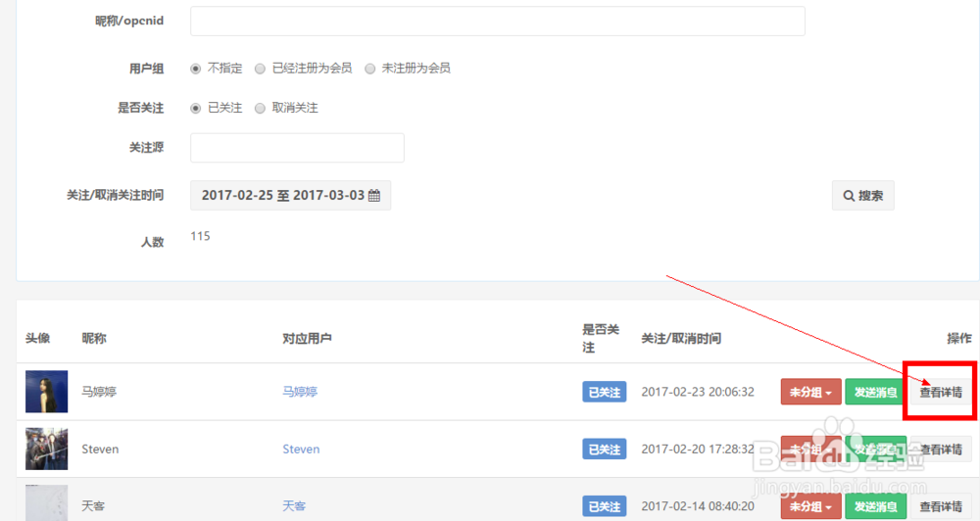Click the 已关注 badge in Steven's row
This screenshot has height=521, width=980.
(605, 450)
